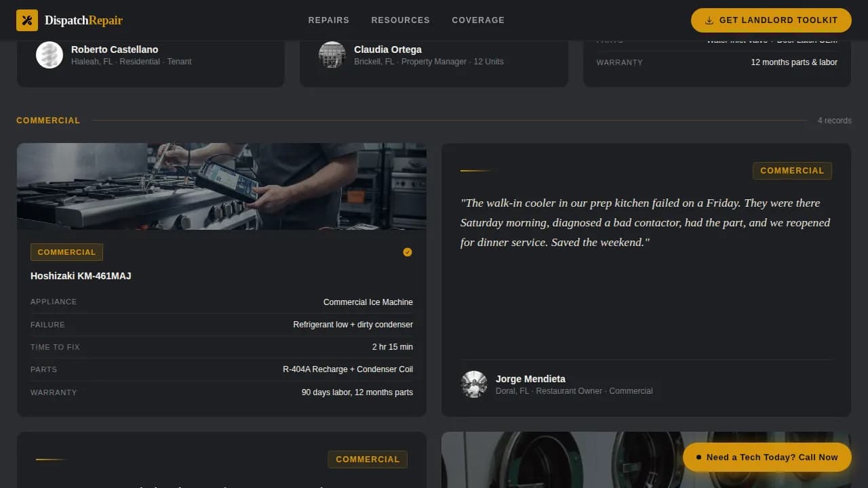
Task: Select Refrigerant low + dirty condenser text
Action: tap(353, 325)
